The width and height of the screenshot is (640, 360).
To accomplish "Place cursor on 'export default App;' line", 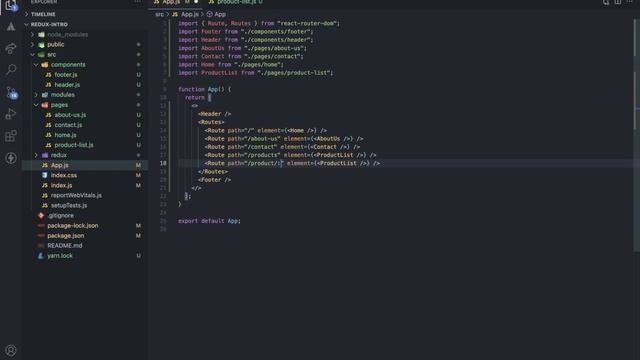I will tap(209, 221).
